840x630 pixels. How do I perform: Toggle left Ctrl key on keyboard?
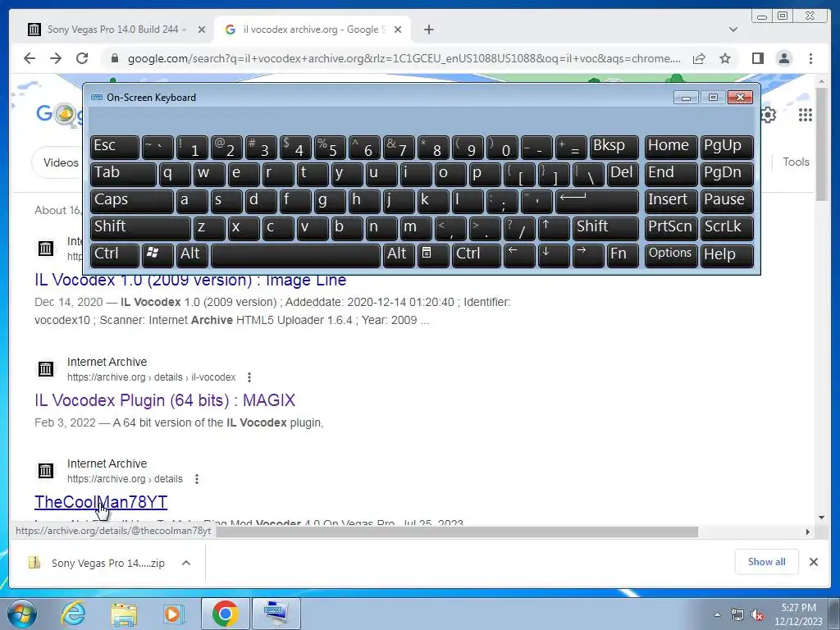click(115, 254)
